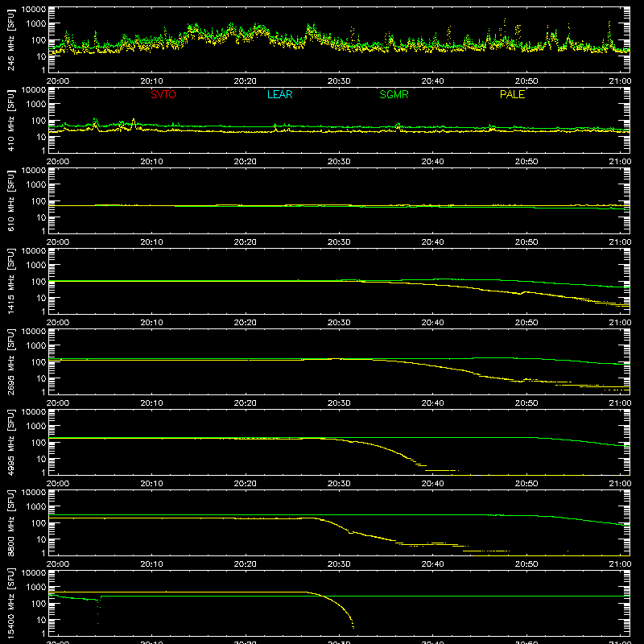Click the green SGMR station label
Image resolution: width=644 pixels, height=644 pixels.
pyautogui.click(x=394, y=94)
